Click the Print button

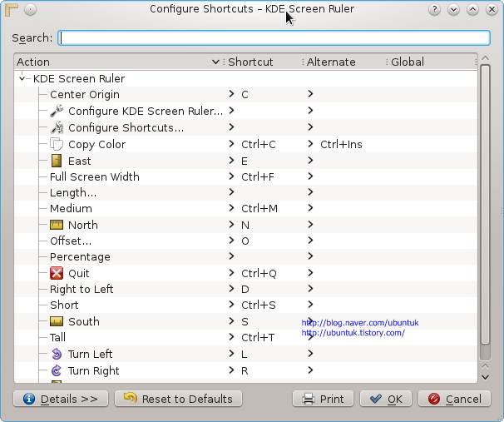(323, 399)
